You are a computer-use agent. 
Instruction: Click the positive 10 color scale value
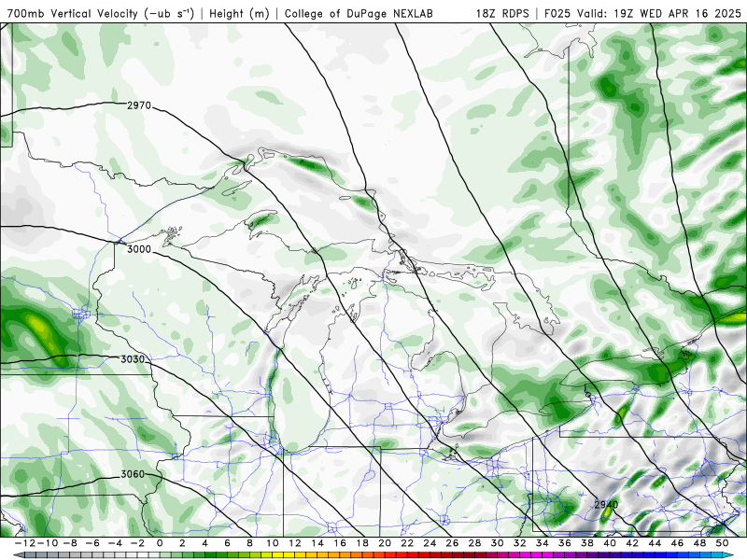pyautogui.click(x=272, y=543)
